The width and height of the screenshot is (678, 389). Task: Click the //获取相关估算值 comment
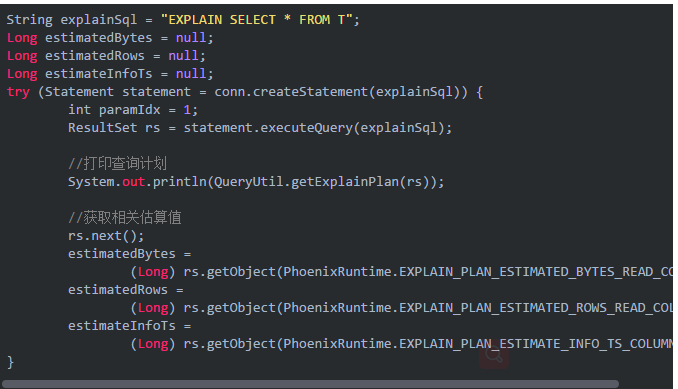pos(125,217)
